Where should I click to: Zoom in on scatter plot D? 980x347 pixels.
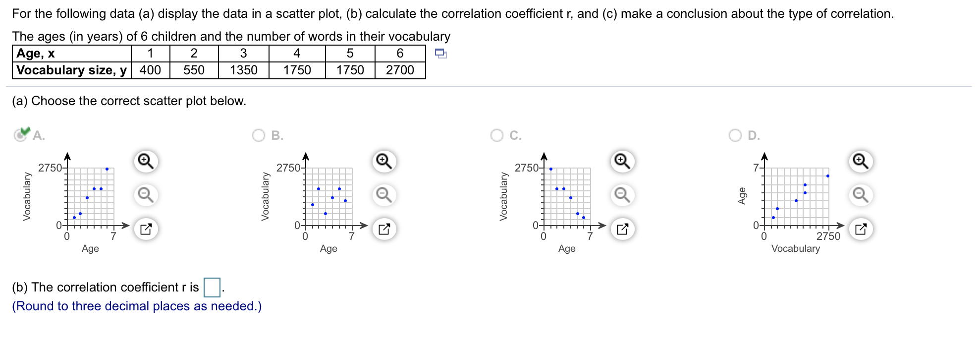[x=861, y=161]
